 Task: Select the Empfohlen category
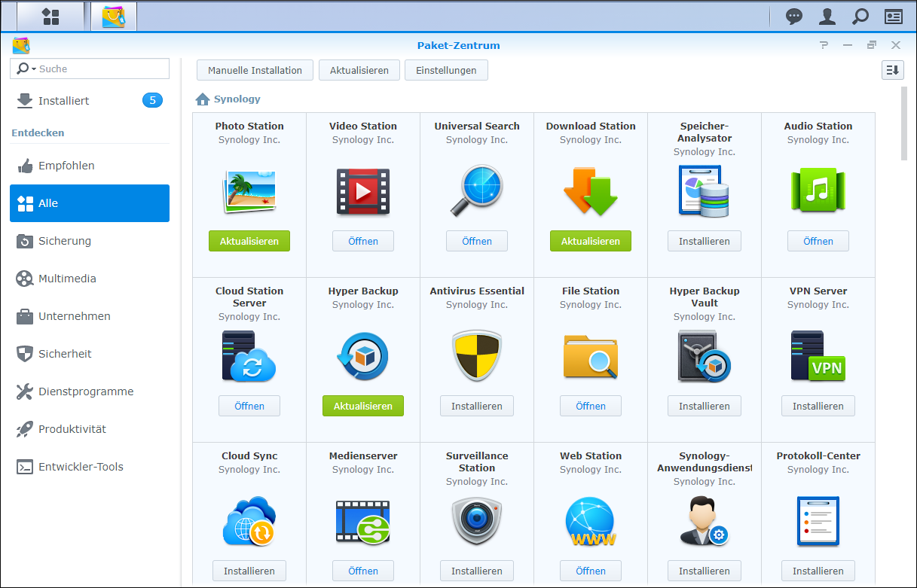(x=90, y=166)
